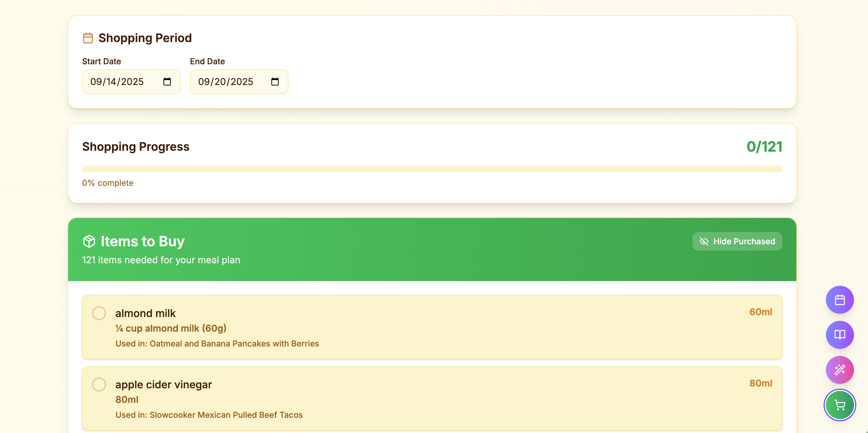
Task: Click the crossed-eye icon in Hide Purchased
Action: [704, 241]
